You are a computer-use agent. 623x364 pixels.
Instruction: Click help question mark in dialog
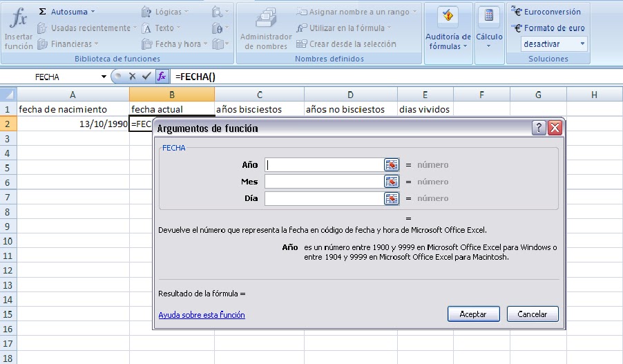[x=539, y=128]
